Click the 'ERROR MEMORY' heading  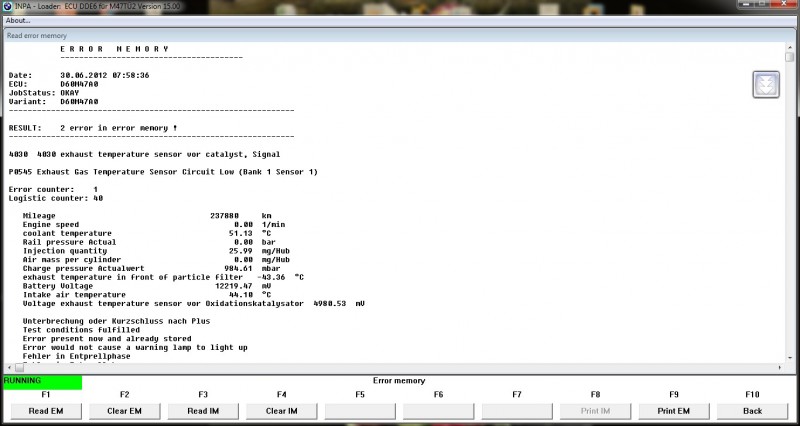[114, 49]
